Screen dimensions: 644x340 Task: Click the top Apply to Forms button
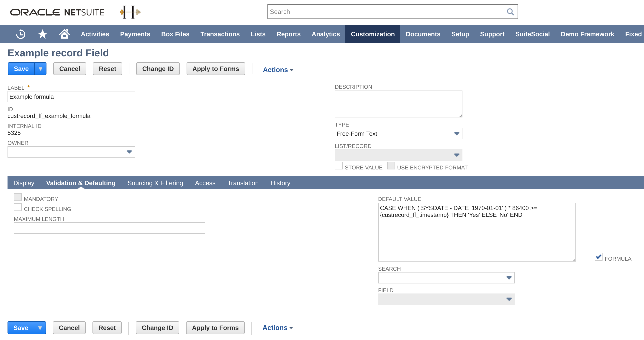[216, 69]
